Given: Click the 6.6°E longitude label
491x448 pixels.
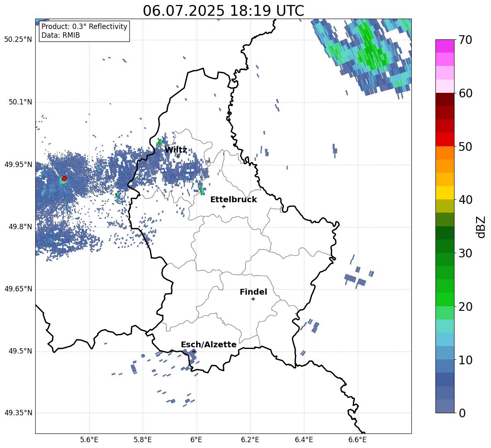Looking at the screenshot, I should pyautogui.click(x=357, y=440).
